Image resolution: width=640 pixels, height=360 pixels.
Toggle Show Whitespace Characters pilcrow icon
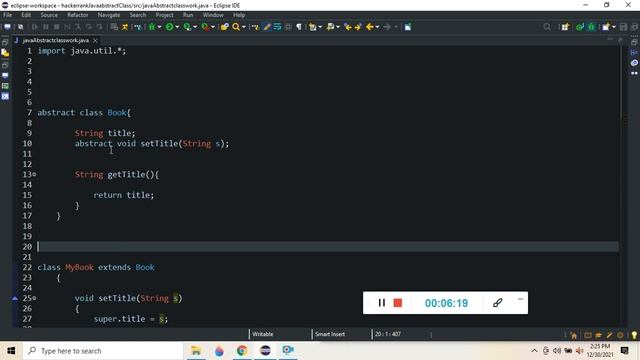pyautogui.click(x=299, y=27)
